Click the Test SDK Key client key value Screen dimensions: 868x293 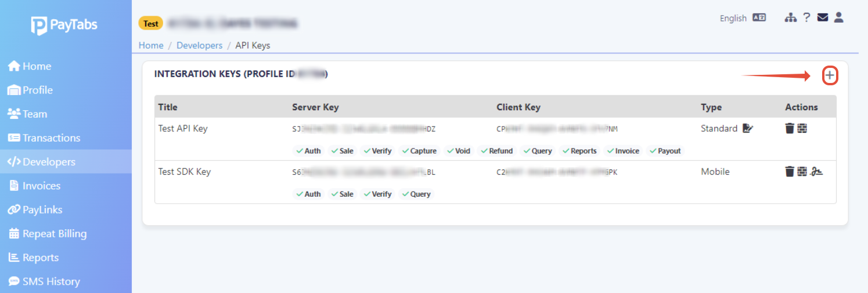(x=557, y=172)
